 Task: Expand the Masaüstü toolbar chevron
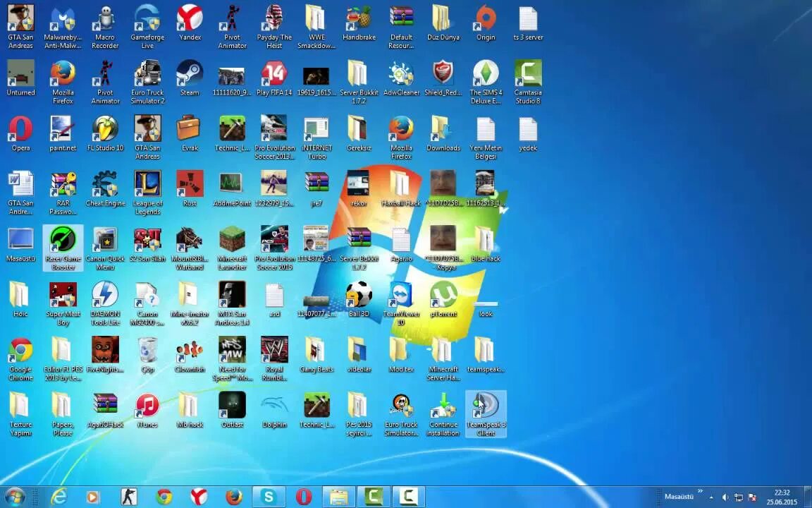pos(700,491)
